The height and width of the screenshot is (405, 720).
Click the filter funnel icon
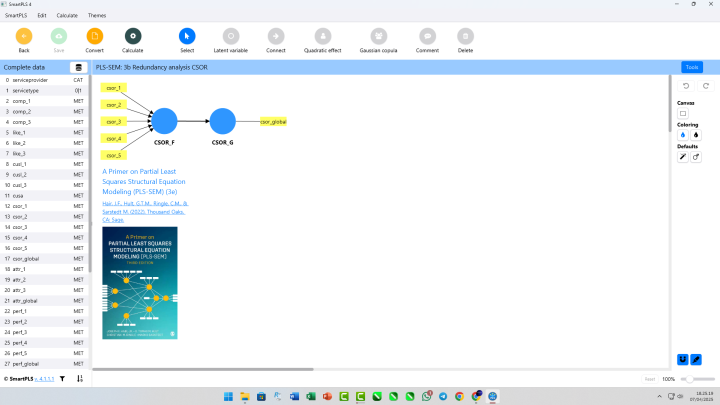pos(62,379)
